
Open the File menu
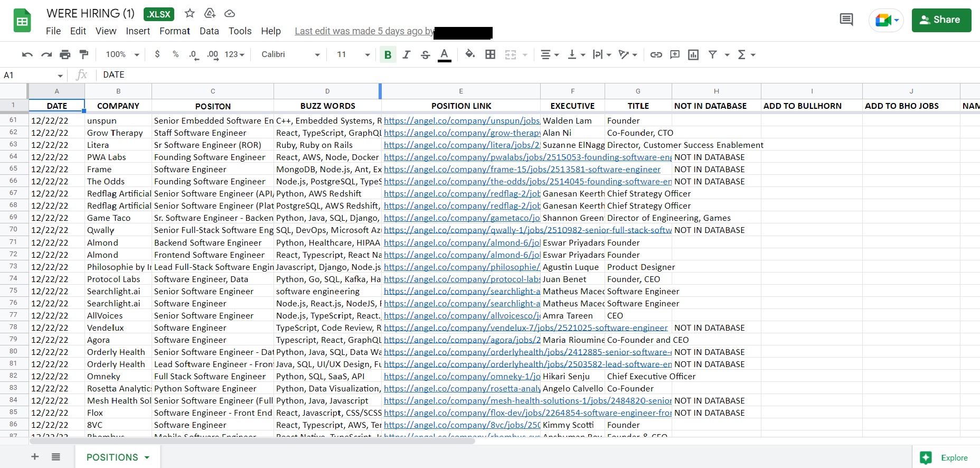53,31
